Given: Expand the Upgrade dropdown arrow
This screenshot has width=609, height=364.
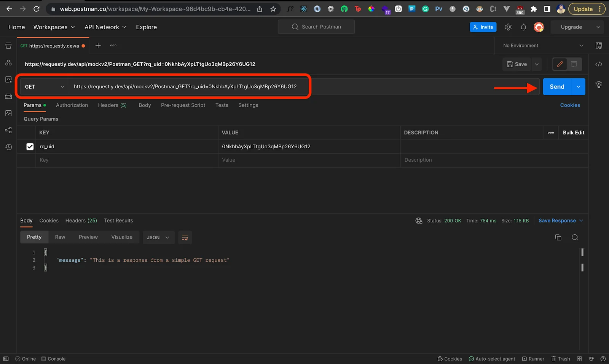Looking at the screenshot, I should click(598, 27).
